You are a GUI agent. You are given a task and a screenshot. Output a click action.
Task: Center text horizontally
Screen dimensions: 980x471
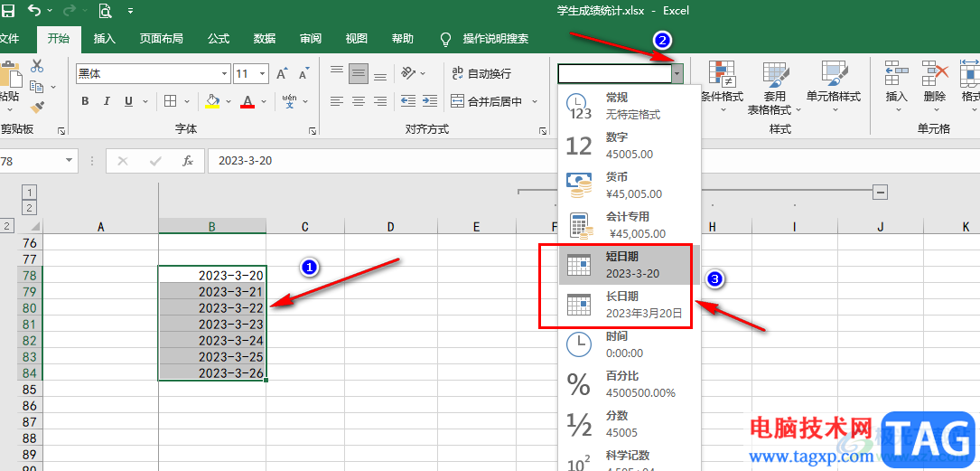[359, 100]
